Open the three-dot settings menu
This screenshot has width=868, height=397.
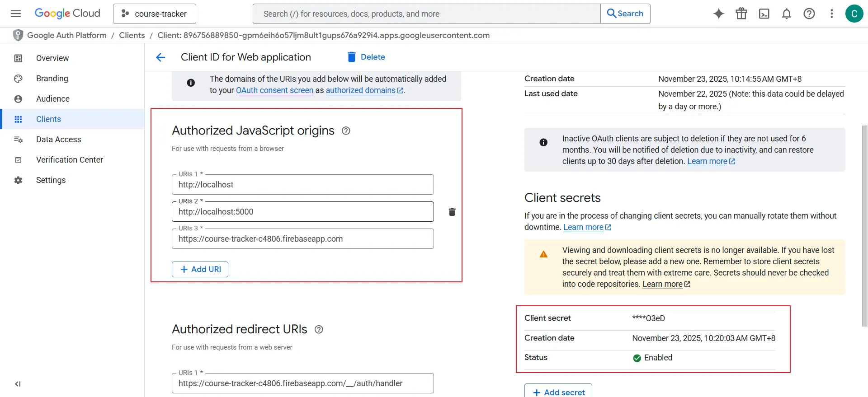[832, 14]
